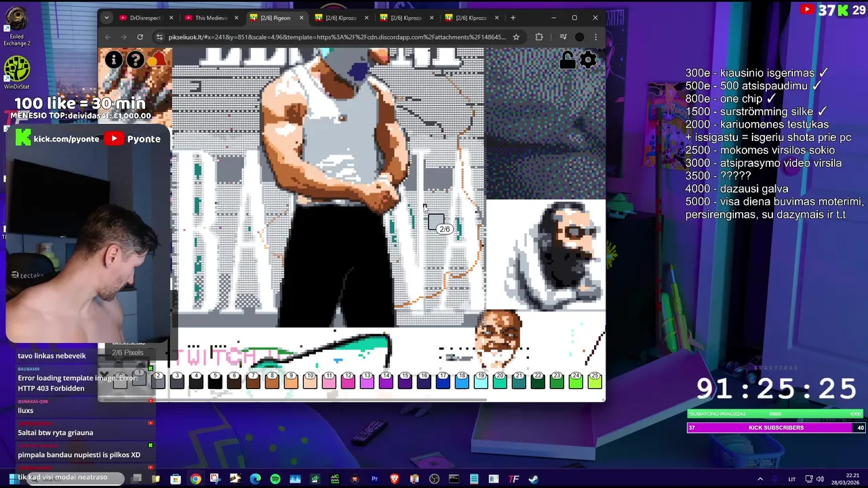
Task: Open Microsoft Edge from the taskbar
Action: pyautogui.click(x=255, y=479)
